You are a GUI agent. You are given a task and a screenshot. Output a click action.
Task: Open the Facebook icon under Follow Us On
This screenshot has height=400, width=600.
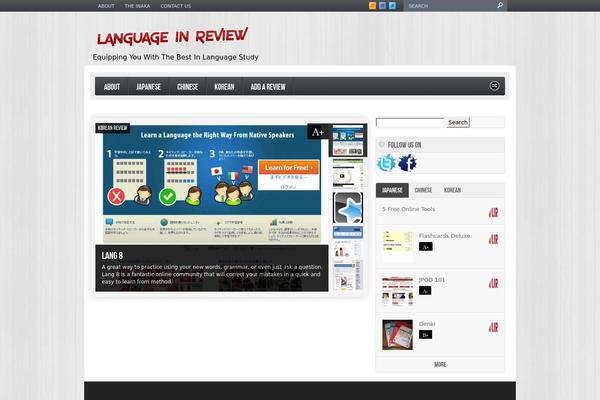pyautogui.click(x=407, y=163)
